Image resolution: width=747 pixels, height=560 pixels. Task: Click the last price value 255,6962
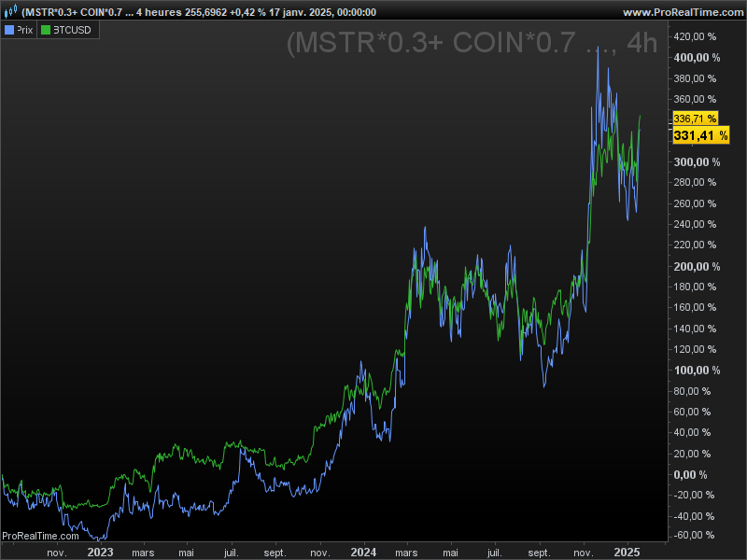205,12
